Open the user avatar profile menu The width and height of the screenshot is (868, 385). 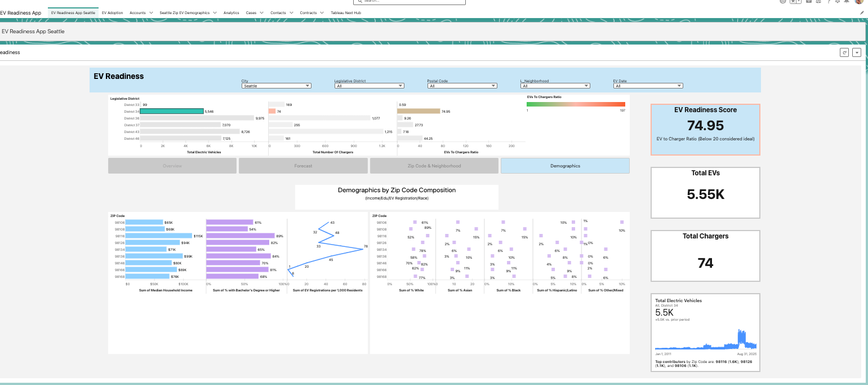(x=858, y=2)
